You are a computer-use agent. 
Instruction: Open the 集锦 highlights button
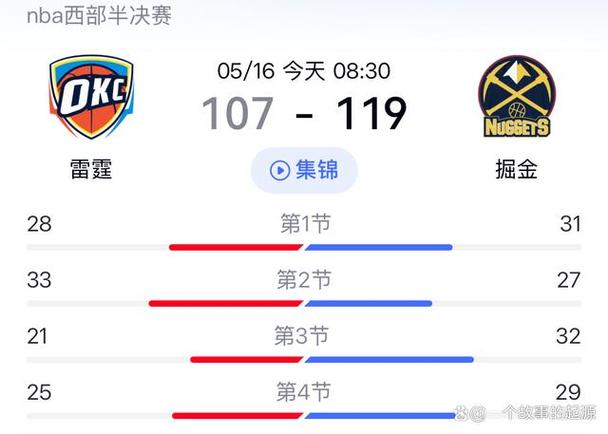click(304, 170)
